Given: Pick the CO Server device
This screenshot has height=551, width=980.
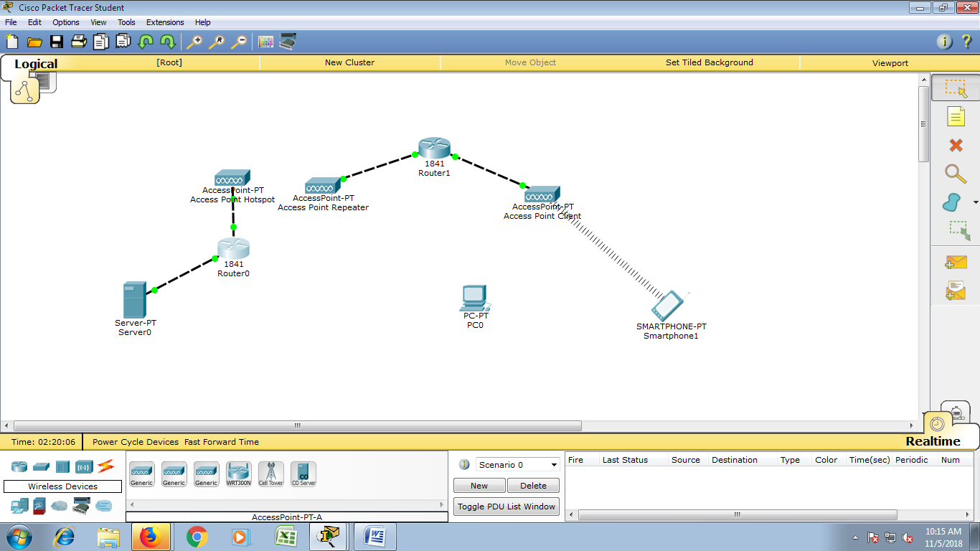Looking at the screenshot, I should tap(303, 474).
